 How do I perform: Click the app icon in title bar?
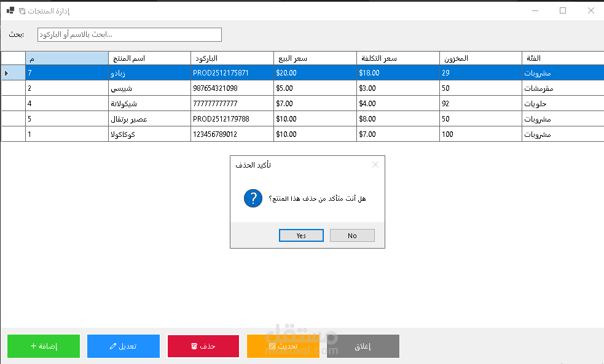point(10,11)
